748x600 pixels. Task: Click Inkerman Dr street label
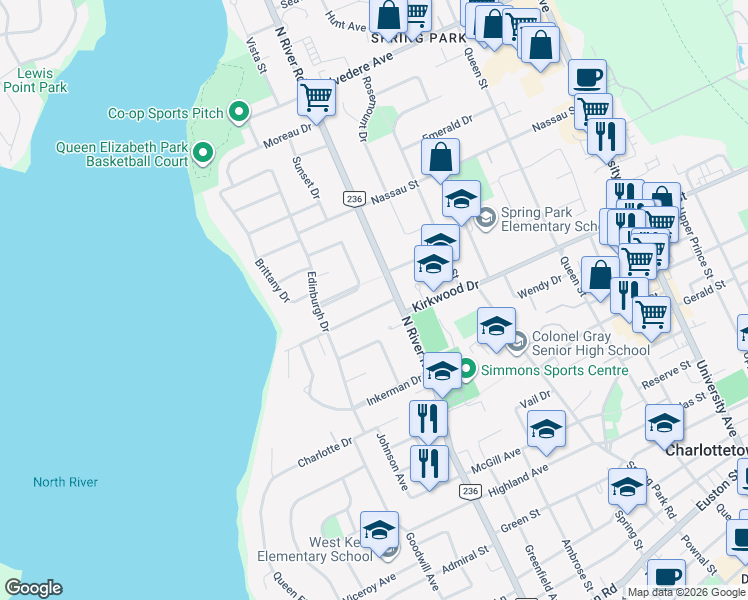tap(394, 391)
